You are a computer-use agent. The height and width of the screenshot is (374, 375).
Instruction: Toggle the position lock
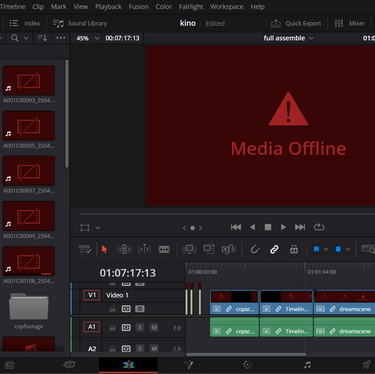(294, 249)
